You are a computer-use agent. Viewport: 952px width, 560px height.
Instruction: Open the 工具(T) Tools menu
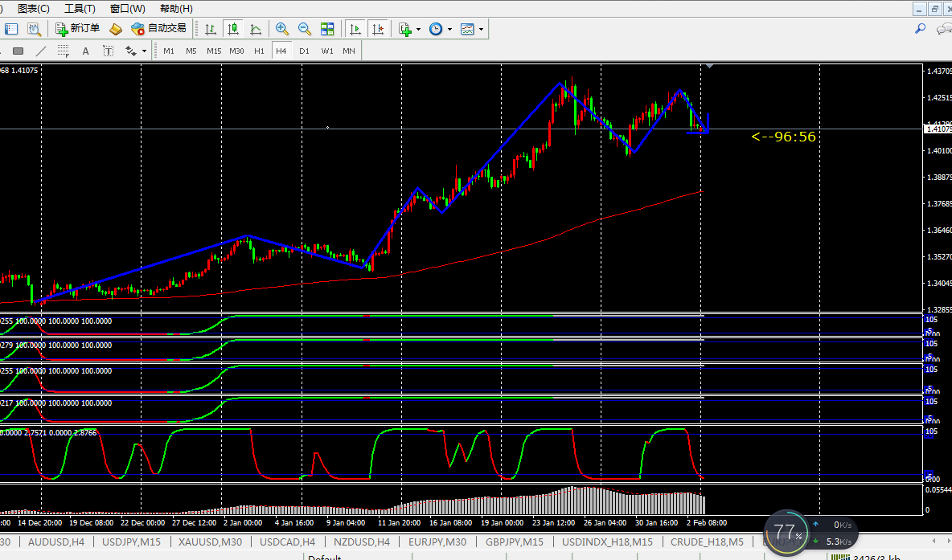80,9
